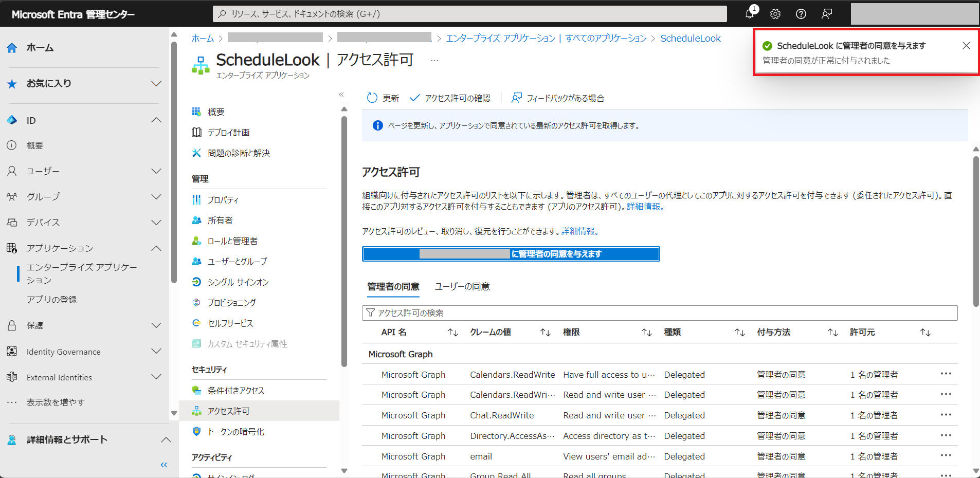
Task: Open the notifications bell icon
Action: click(x=750, y=14)
